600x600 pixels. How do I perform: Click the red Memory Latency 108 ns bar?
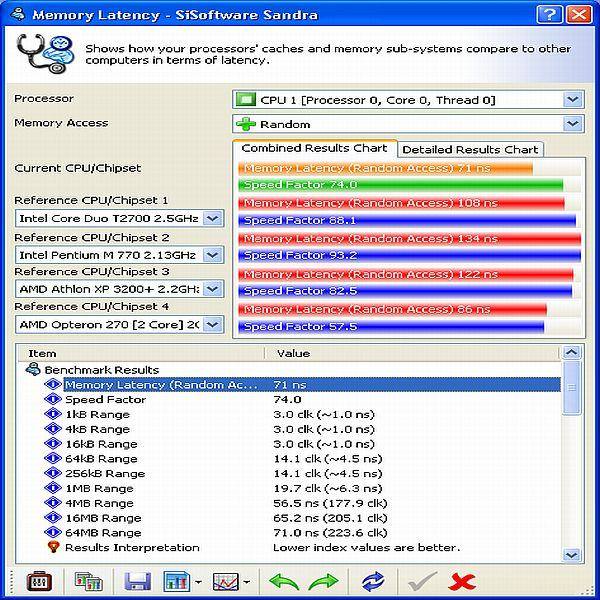tap(401, 203)
